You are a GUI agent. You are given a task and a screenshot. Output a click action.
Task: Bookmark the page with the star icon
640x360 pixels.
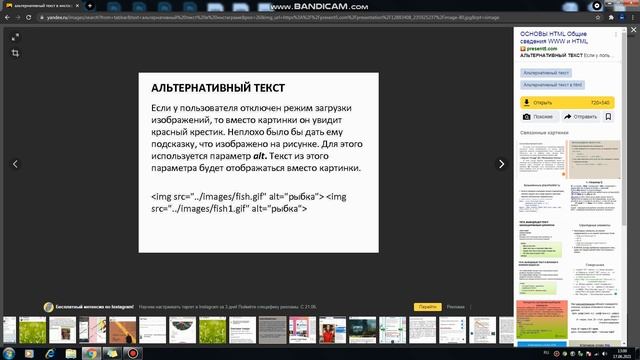pyautogui.click(x=598, y=18)
